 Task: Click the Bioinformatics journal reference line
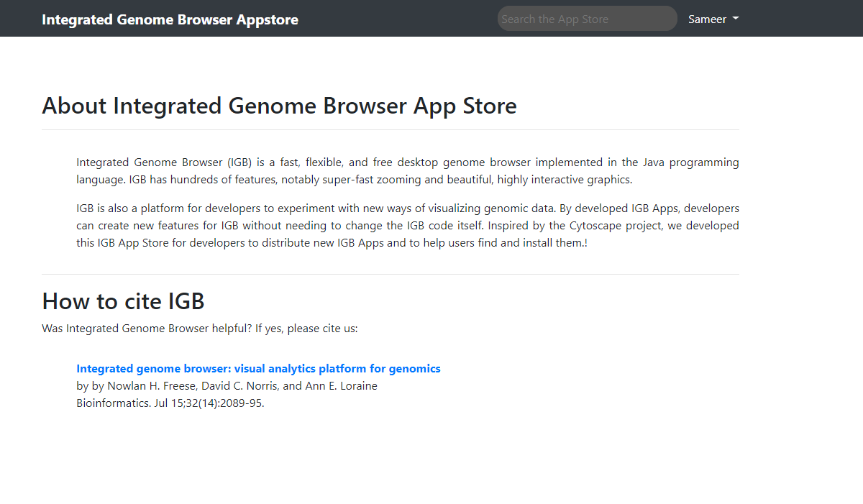(170, 403)
